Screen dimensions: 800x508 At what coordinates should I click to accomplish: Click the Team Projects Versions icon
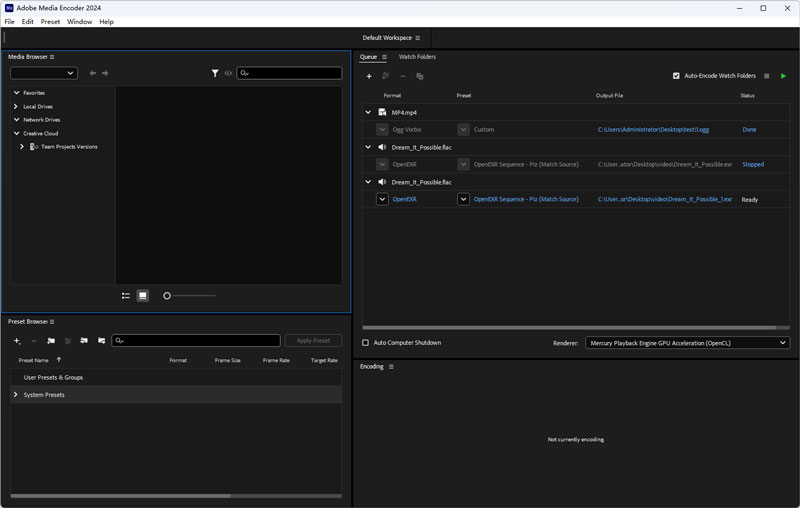coord(34,147)
